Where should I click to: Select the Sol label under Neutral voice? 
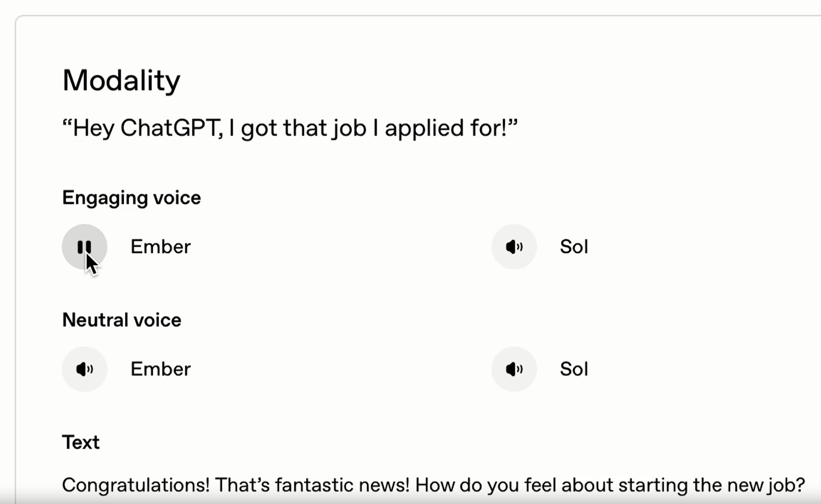point(573,369)
